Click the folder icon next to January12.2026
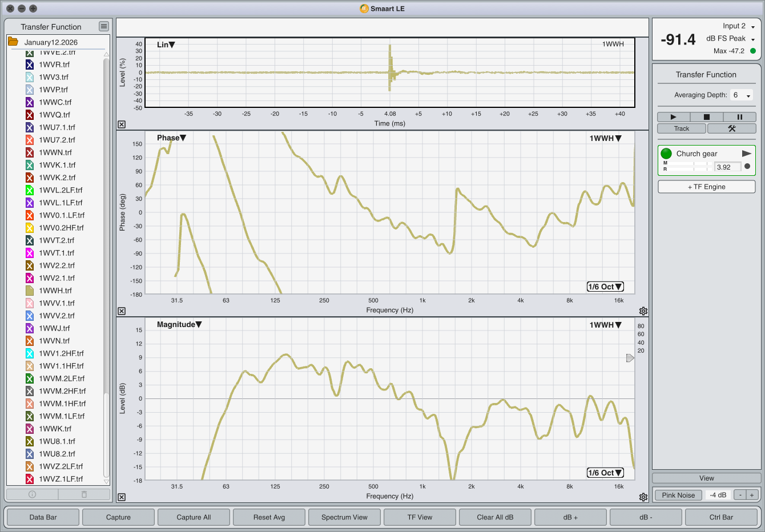Screen dimensions: 765x532 (x=13, y=42)
